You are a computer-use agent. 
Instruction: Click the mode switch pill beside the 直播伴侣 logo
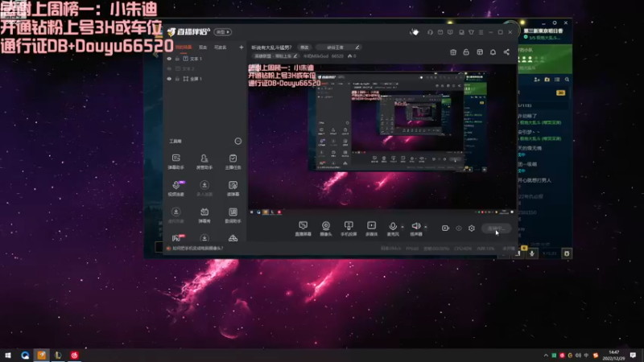[x=223, y=32]
